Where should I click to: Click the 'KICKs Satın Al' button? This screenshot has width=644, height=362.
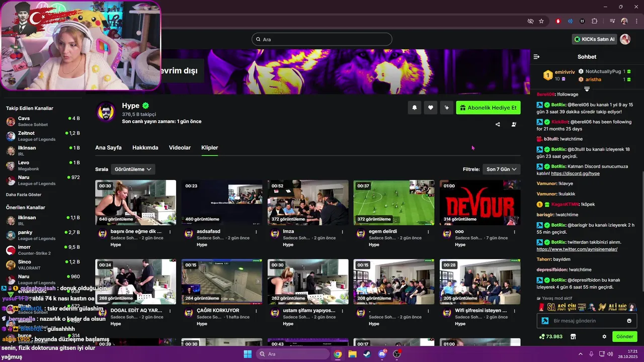[x=595, y=39]
